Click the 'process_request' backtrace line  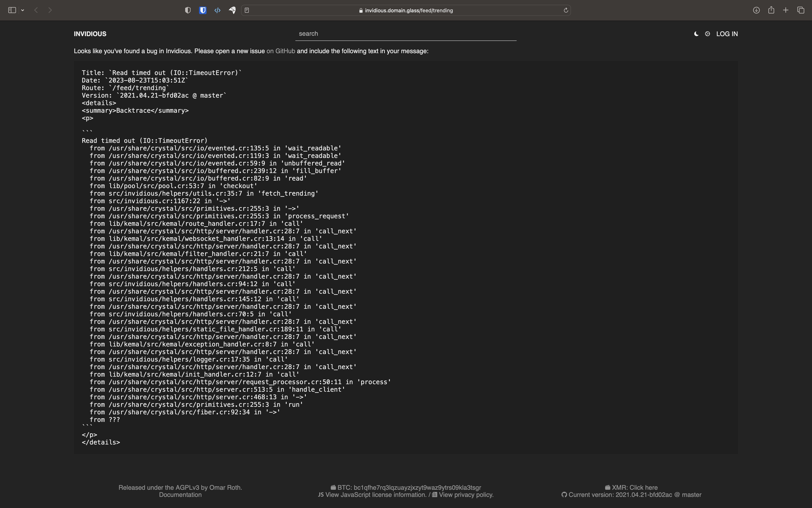tap(219, 216)
